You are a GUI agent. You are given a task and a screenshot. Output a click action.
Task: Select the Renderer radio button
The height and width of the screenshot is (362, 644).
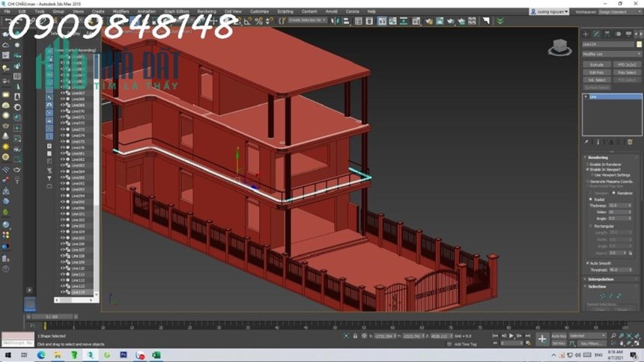pyautogui.click(x=614, y=193)
